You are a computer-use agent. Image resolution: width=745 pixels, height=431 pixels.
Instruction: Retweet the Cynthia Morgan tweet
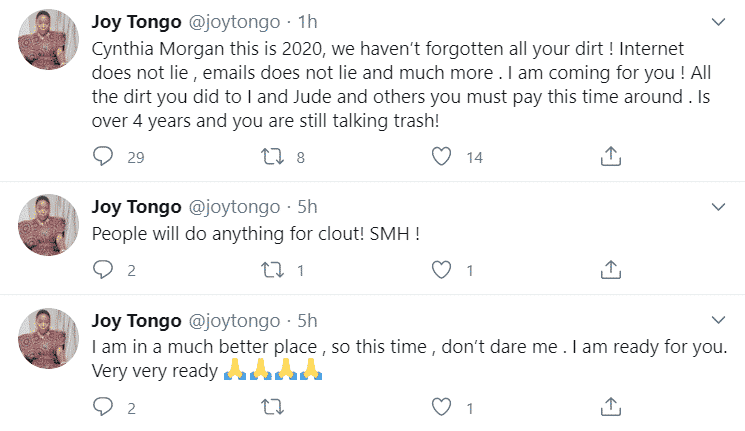click(273, 156)
